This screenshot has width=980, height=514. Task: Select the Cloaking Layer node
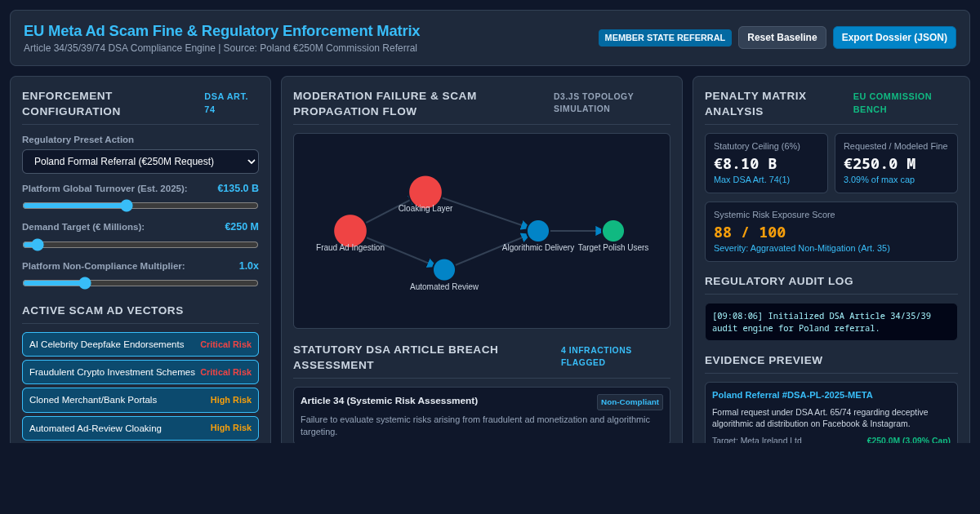[425, 192]
